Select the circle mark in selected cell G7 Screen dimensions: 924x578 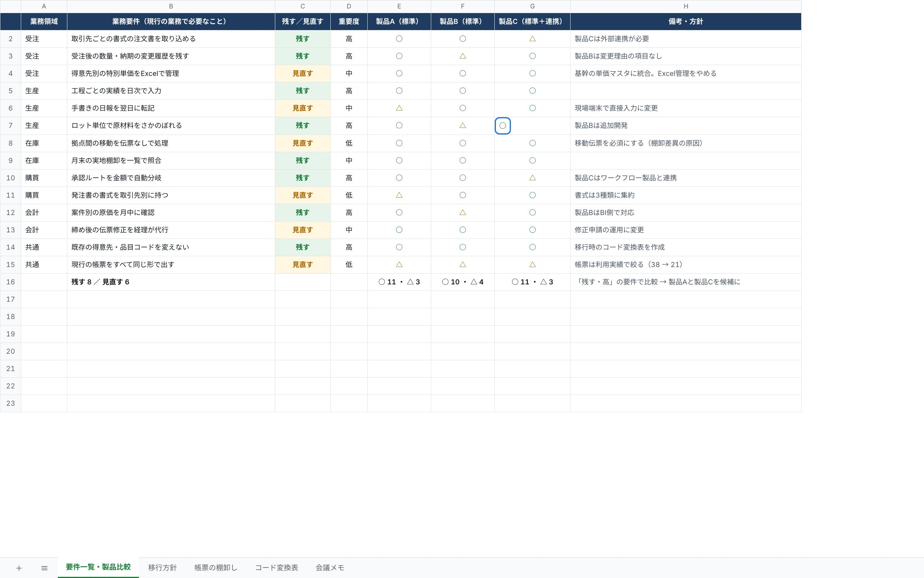pyautogui.click(x=503, y=126)
